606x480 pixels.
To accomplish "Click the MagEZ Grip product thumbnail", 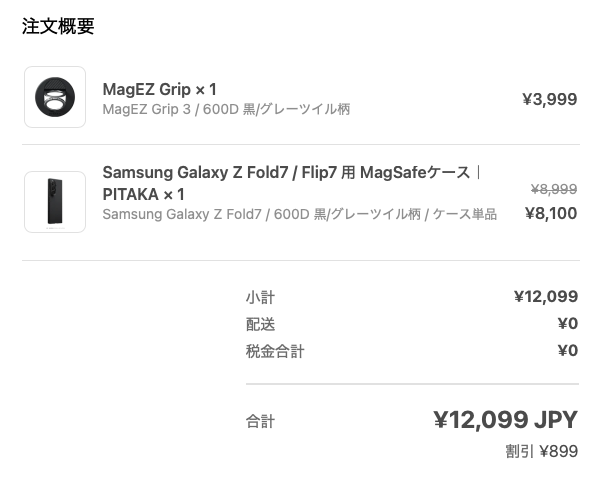I will [x=55, y=97].
